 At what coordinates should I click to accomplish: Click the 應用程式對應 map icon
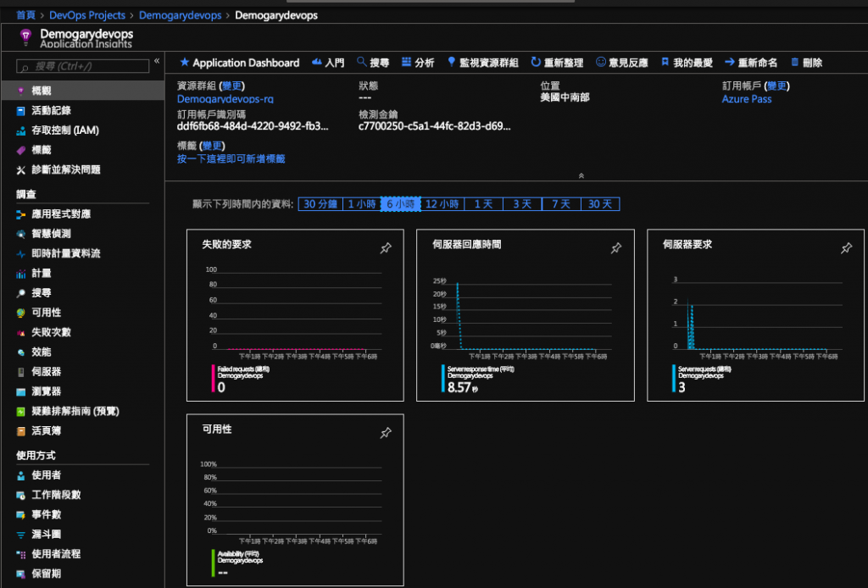point(20,214)
